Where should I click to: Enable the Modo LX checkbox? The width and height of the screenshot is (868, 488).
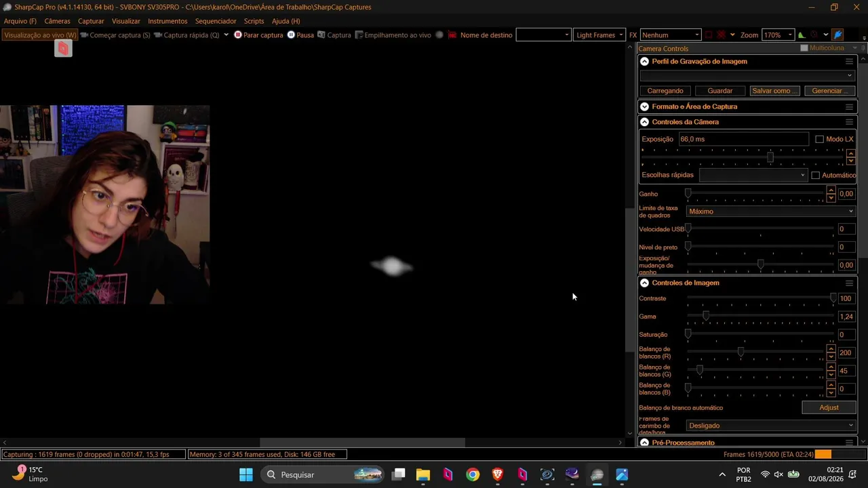click(819, 139)
